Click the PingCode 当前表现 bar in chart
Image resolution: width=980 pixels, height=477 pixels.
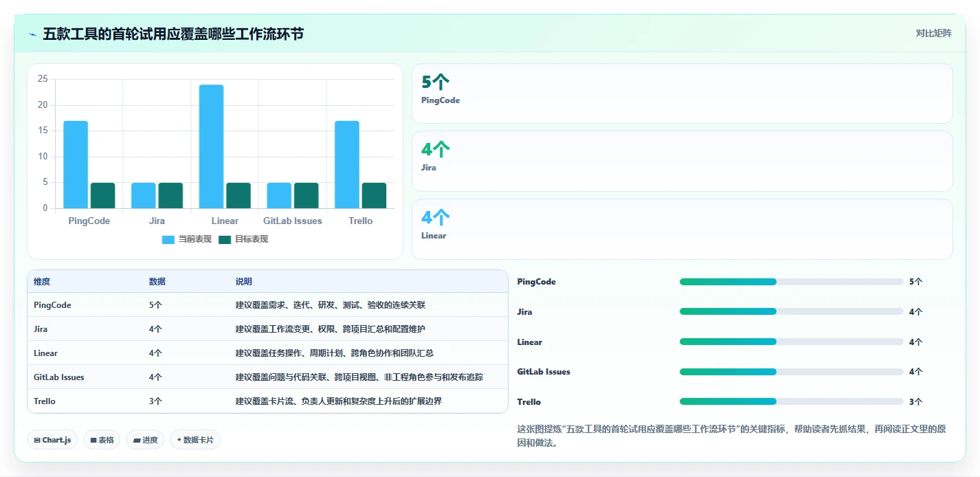click(x=76, y=164)
